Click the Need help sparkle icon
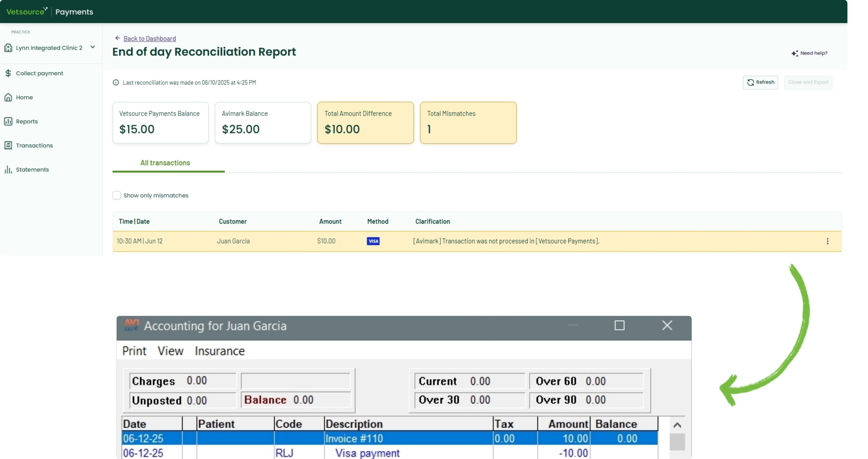The height and width of the screenshot is (459, 868). [x=795, y=53]
